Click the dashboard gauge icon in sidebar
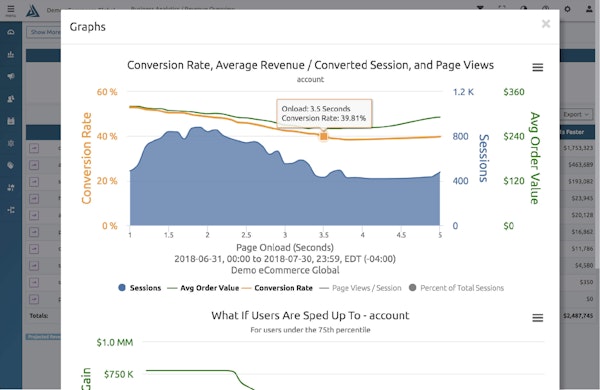This screenshot has width=600, height=390. coord(11,32)
